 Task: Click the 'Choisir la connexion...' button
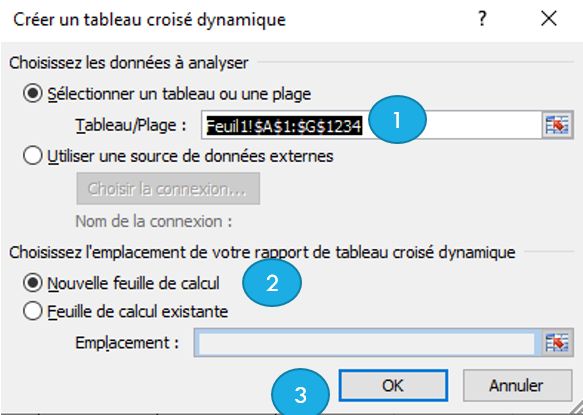[168, 189]
